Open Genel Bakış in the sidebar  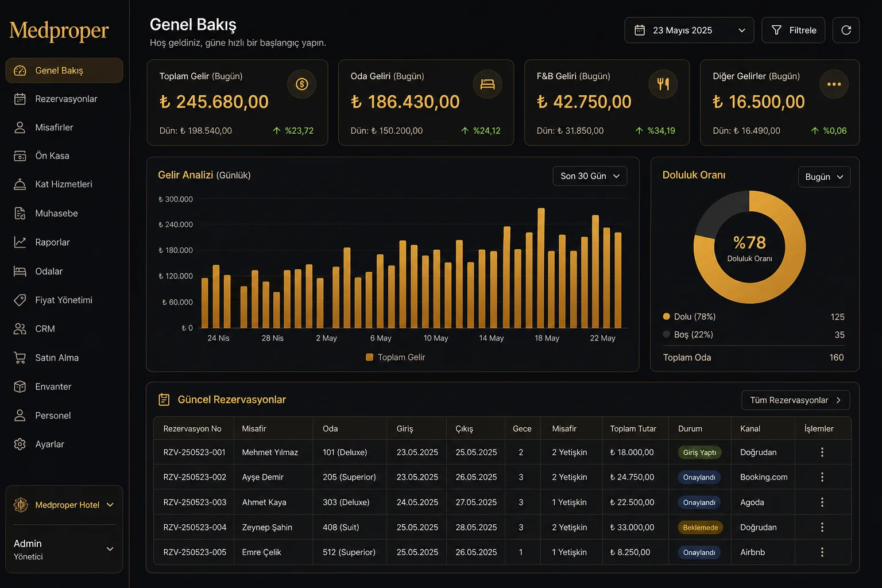coord(64,71)
